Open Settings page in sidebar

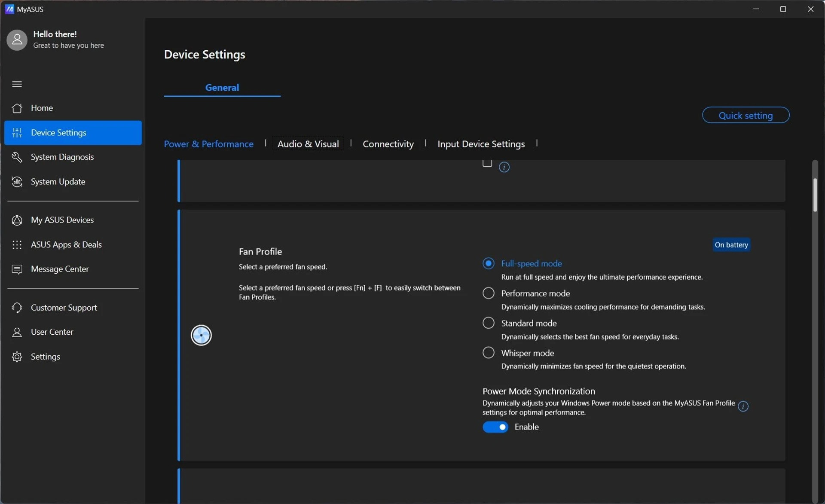[x=73, y=357]
